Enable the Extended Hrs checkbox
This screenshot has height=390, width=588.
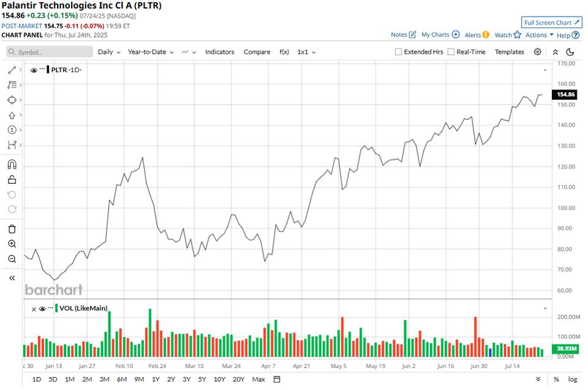click(x=398, y=52)
